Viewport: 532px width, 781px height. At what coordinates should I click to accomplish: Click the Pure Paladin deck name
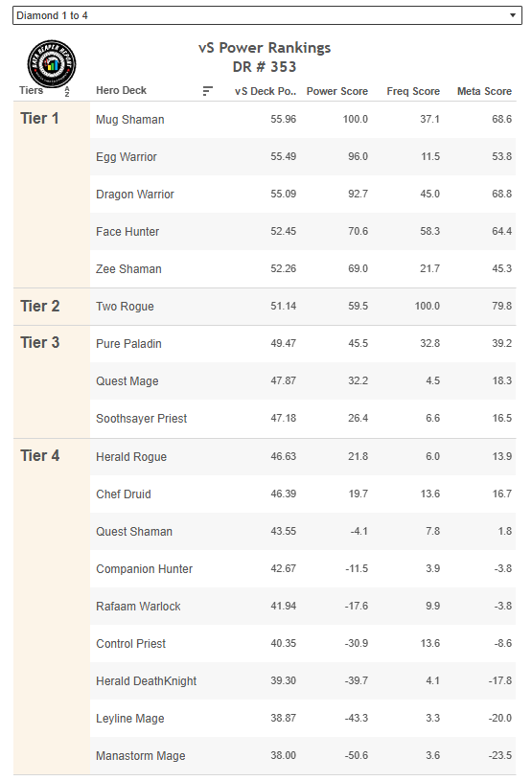128,344
